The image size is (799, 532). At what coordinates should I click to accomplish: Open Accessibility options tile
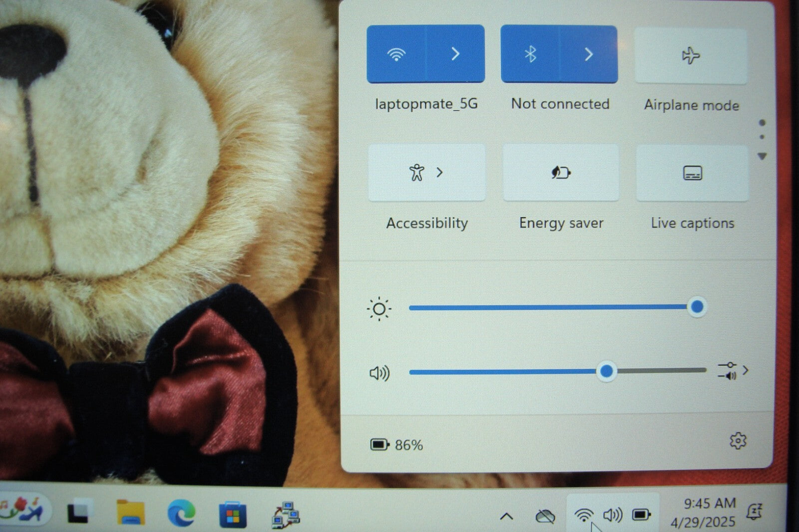point(426,173)
